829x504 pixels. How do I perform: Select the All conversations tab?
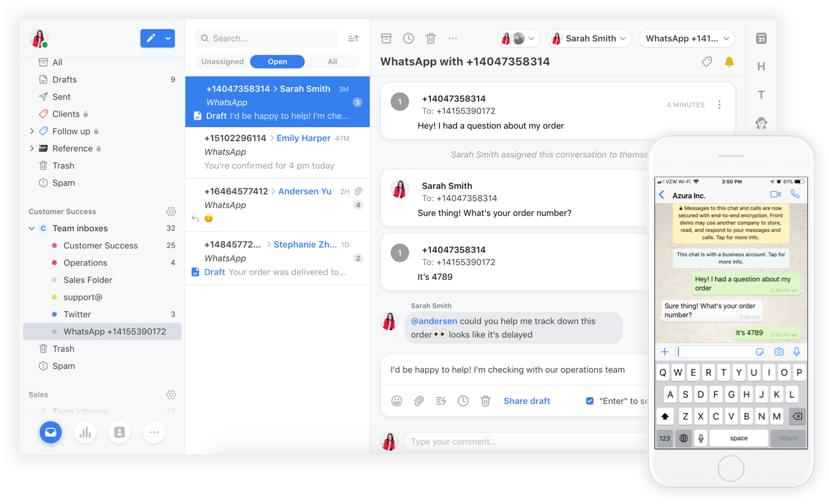[x=333, y=61]
